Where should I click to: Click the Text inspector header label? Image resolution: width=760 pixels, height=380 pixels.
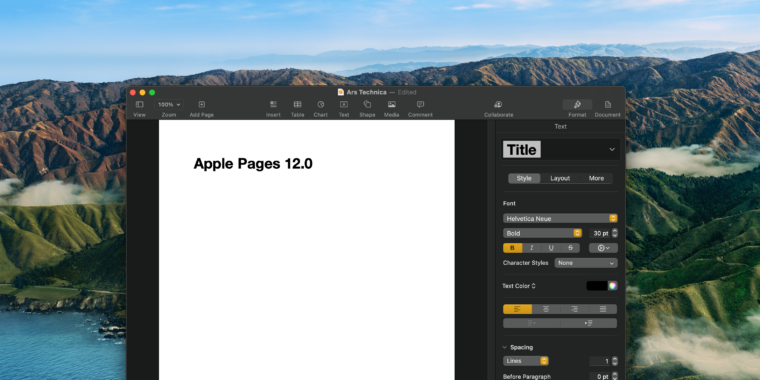[560, 127]
